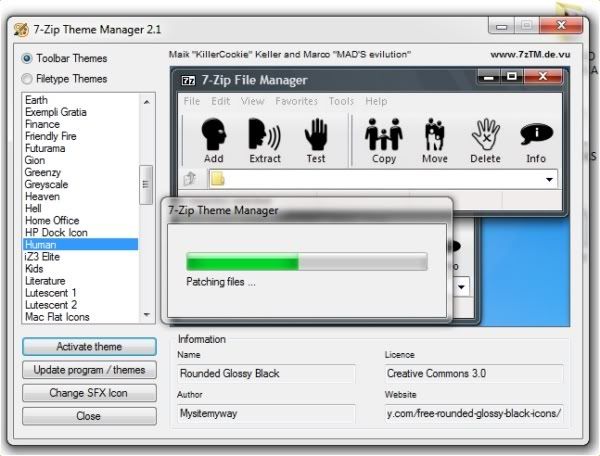Image resolution: width=600 pixels, height=456 pixels.
Task: Click the Add head icon in preview
Action: pyautogui.click(x=214, y=134)
